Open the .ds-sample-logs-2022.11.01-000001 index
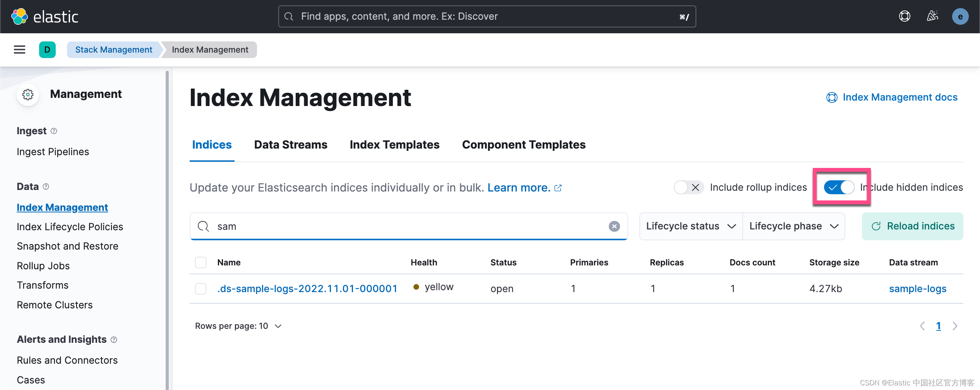Viewport: 980px width, 390px height. (x=307, y=289)
